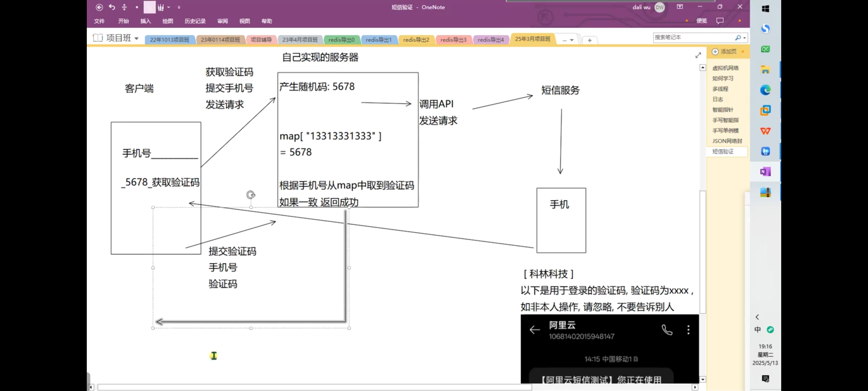Image resolution: width=868 pixels, height=391 pixels.
Task: Open the JSON网络封 page in list
Action: click(x=727, y=141)
